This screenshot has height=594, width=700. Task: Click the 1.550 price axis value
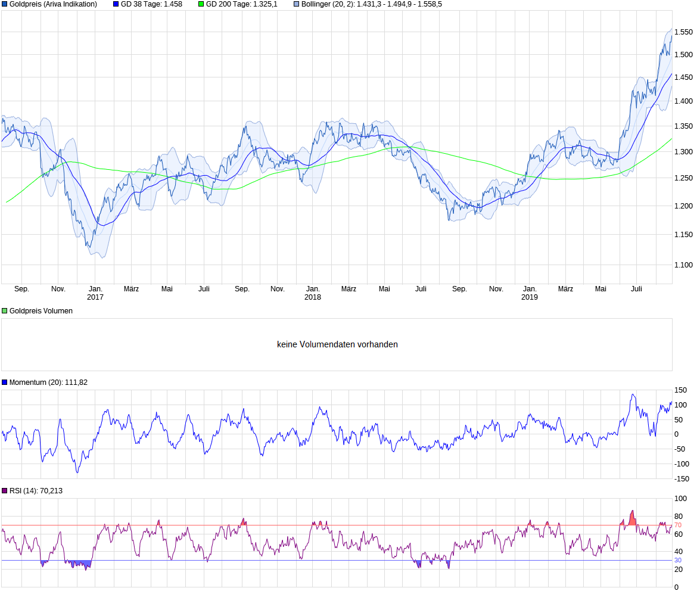click(683, 32)
